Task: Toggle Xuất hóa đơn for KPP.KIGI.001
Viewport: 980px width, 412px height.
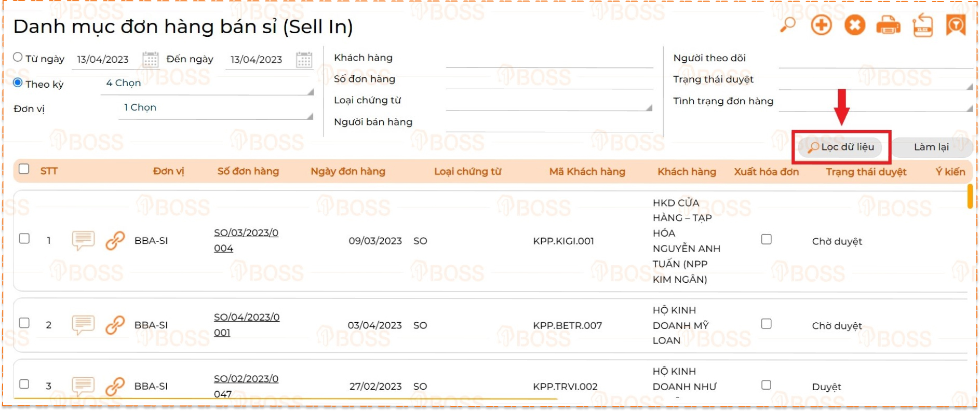Action: pyautogui.click(x=767, y=239)
